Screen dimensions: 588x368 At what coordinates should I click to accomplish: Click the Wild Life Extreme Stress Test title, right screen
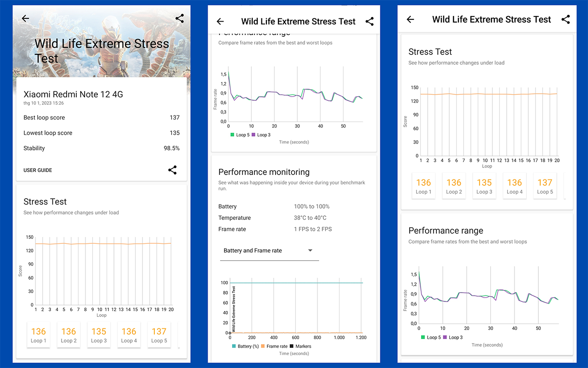[x=492, y=19]
